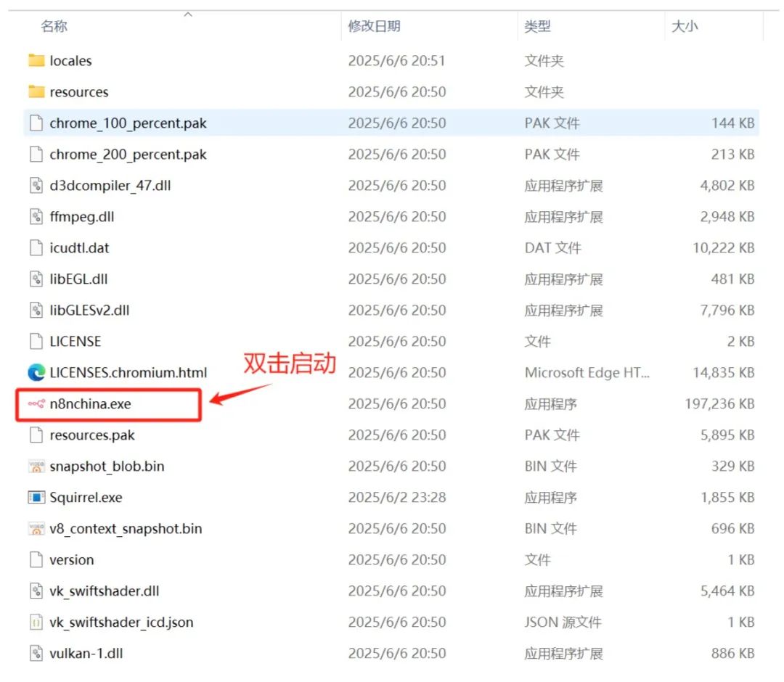Click the 2025/6/2 23:28 date of Squirrel.exe

(397, 497)
